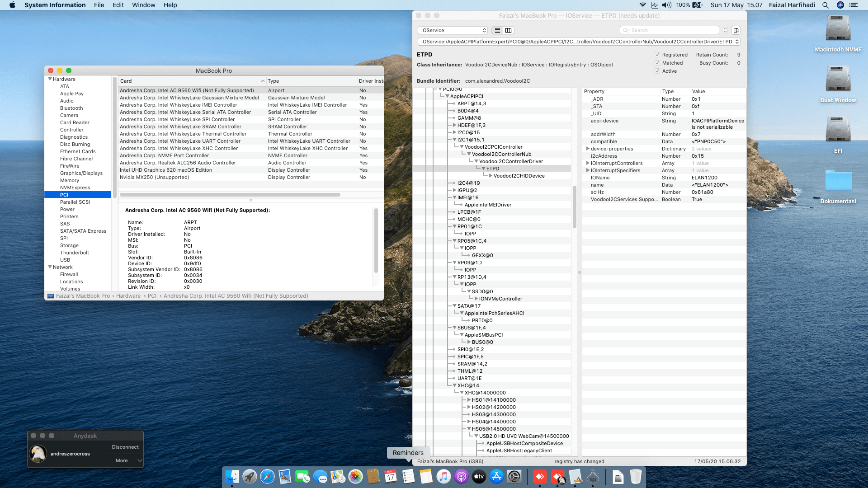Sort properties by the Property column header
868x488 pixels.
tap(621, 91)
